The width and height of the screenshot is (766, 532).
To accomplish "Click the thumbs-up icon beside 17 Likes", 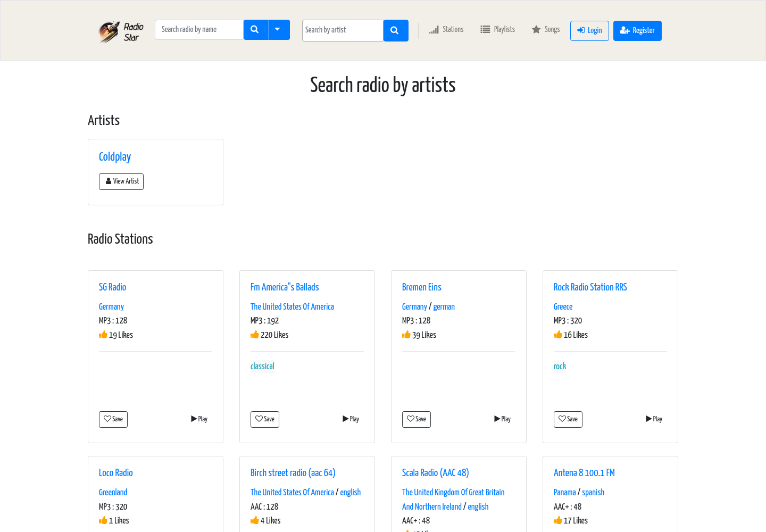I will coord(558,520).
